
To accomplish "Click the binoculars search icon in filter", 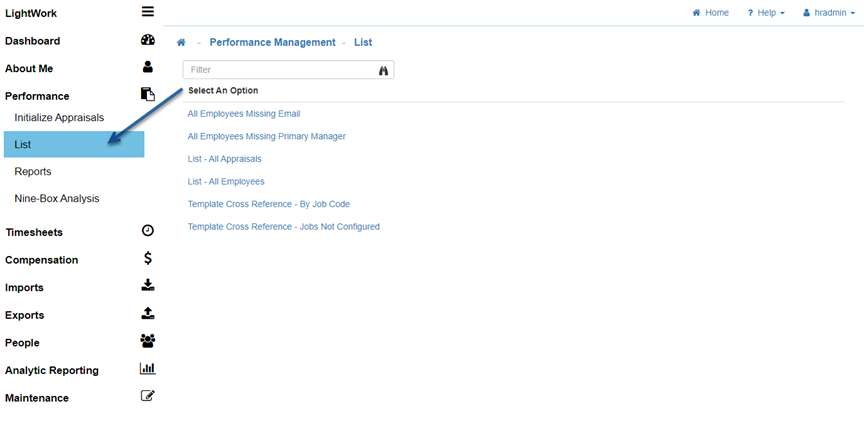I will (x=383, y=71).
